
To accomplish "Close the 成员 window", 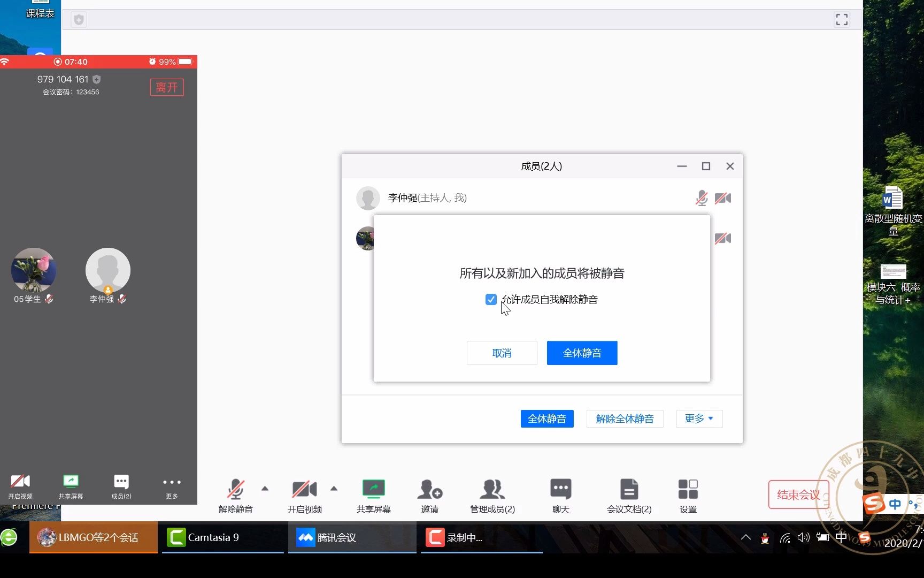I will (730, 166).
